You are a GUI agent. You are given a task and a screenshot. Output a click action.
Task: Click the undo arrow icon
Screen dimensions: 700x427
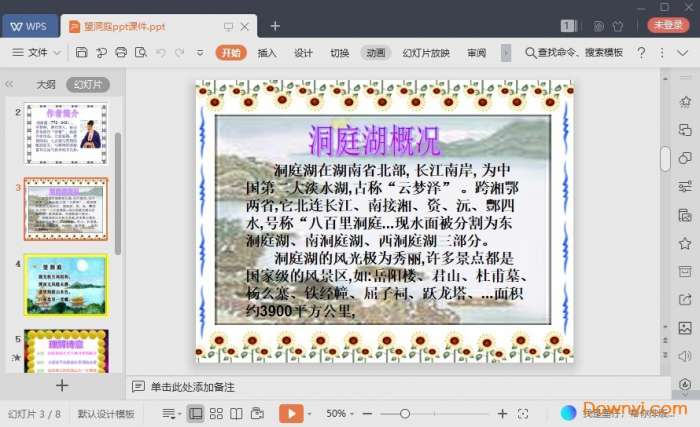point(161,53)
